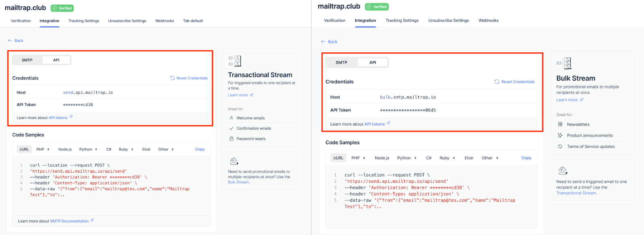Image resolution: width=644 pixels, height=235 pixels.
Task: Click 'Terms of Service updates' label
Action: point(591,146)
